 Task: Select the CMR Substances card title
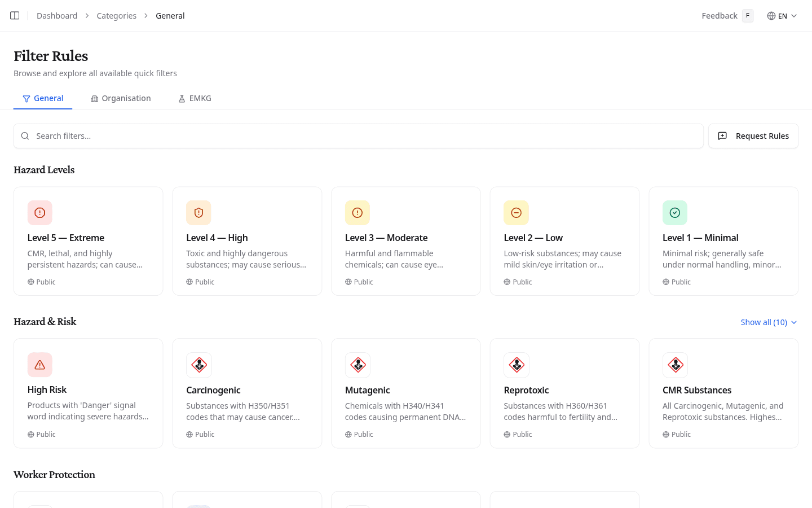[697, 390]
